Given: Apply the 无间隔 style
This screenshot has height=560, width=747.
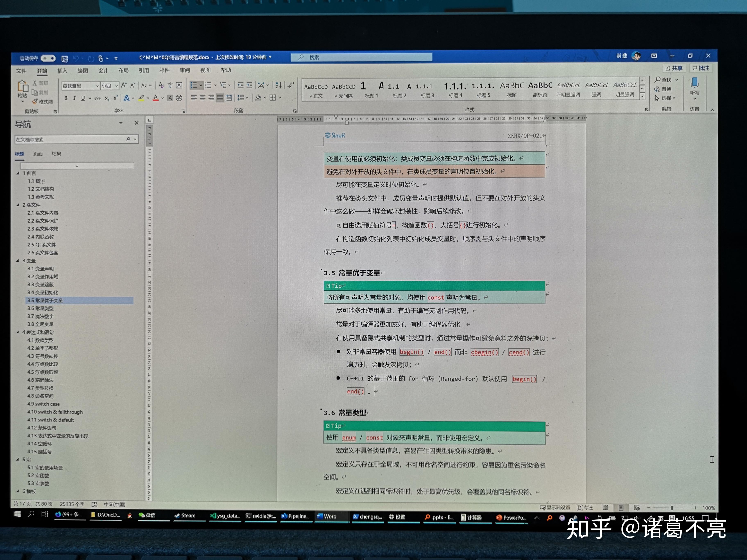Looking at the screenshot, I should [344, 90].
